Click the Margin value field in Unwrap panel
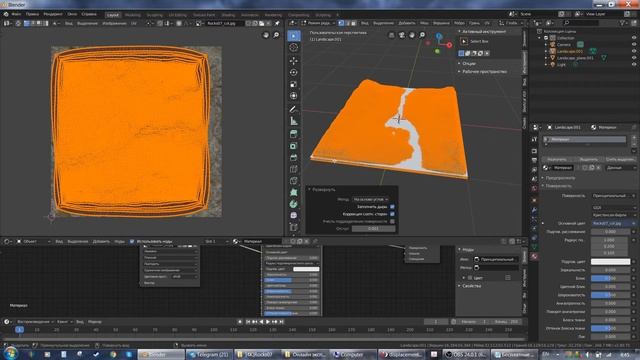The image size is (640, 360). pos(373,229)
